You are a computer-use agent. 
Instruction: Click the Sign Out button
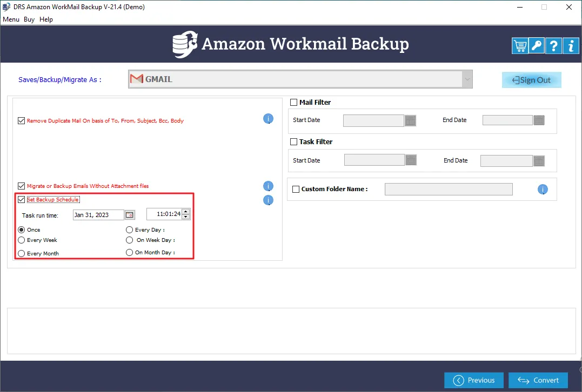(x=532, y=80)
